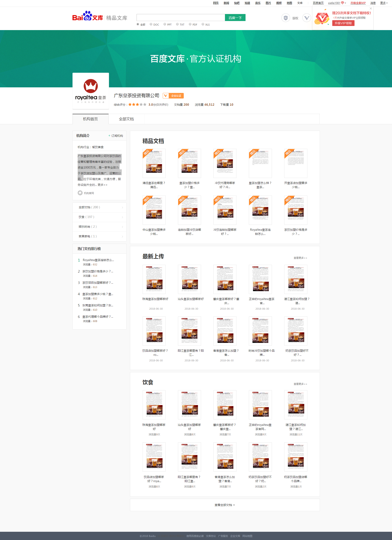Click 百度首页 link

point(318,3)
